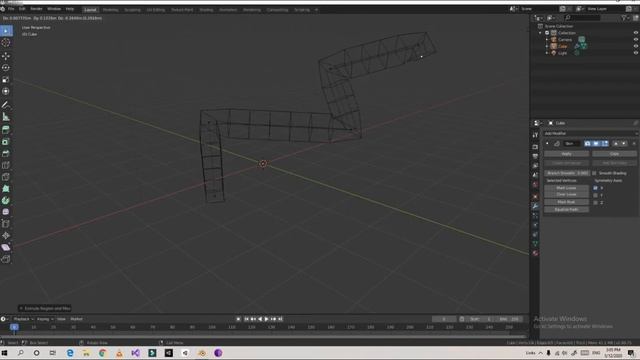Toggle Smooth Shading checkbox

594,173
